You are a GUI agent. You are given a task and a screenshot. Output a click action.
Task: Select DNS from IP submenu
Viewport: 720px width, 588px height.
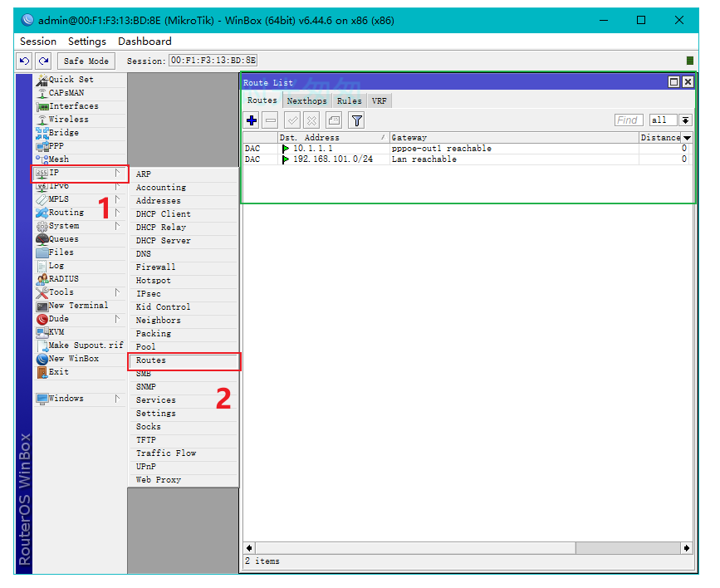click(184, 254)
